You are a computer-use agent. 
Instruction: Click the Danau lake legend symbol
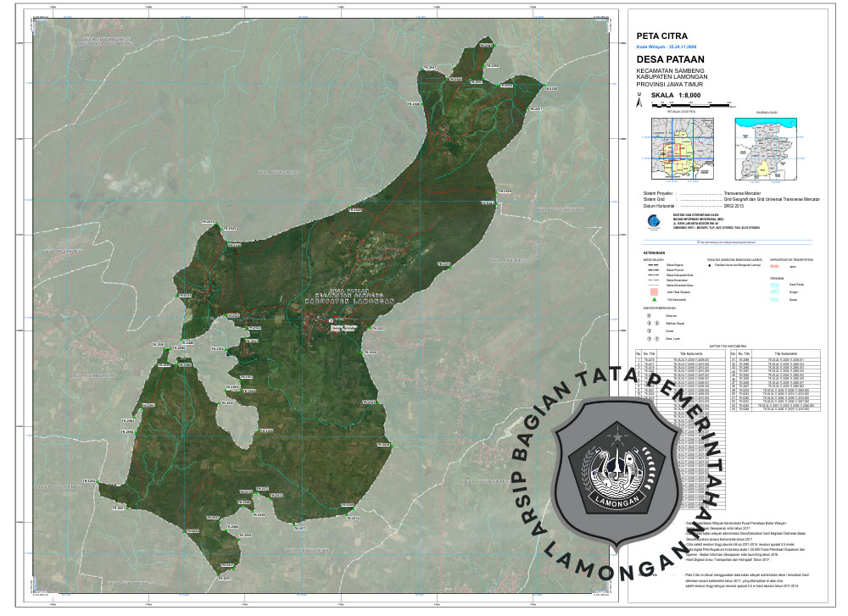click(x=773, y=300)
